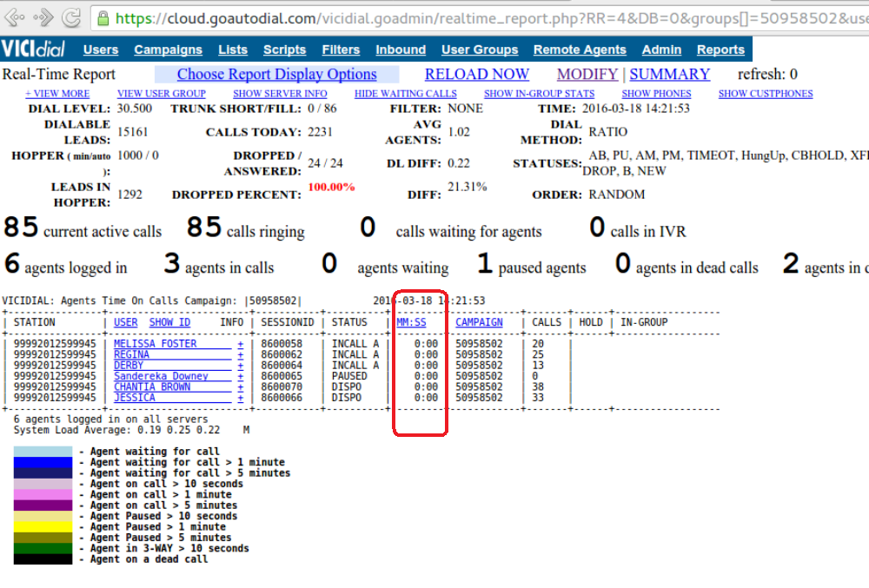The width and height of the screenshot is (869, 588).
Task: Reload the page with browser refresh icon
Action: pos(71,17)
